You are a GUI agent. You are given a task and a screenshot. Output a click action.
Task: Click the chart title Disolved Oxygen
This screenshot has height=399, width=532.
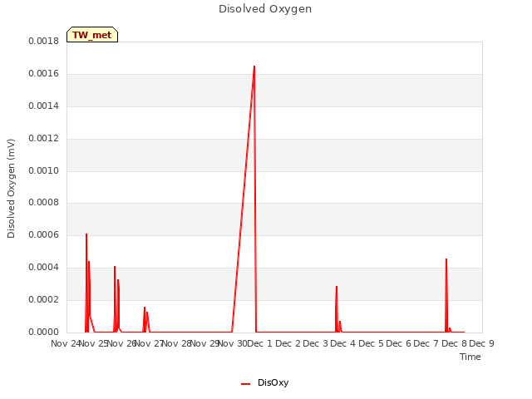pos(265,9)
